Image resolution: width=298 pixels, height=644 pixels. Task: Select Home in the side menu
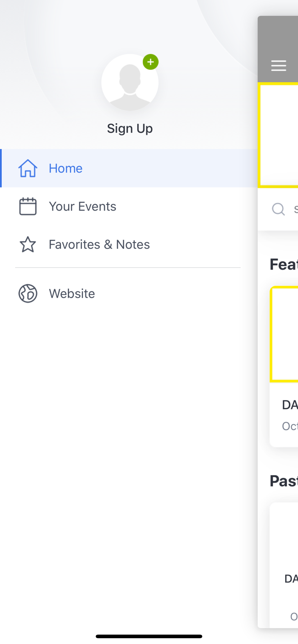click(129, 168)
